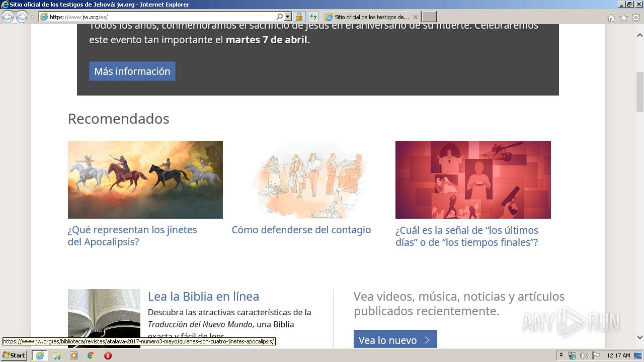Go back with the browser Back arrow
This screenshot has height=362, width=644.
8,17
